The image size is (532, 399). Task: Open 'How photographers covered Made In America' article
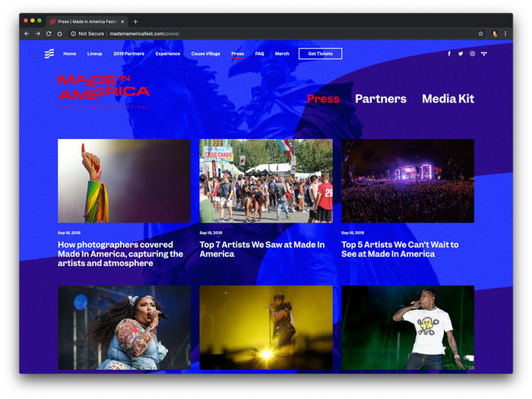120,254
